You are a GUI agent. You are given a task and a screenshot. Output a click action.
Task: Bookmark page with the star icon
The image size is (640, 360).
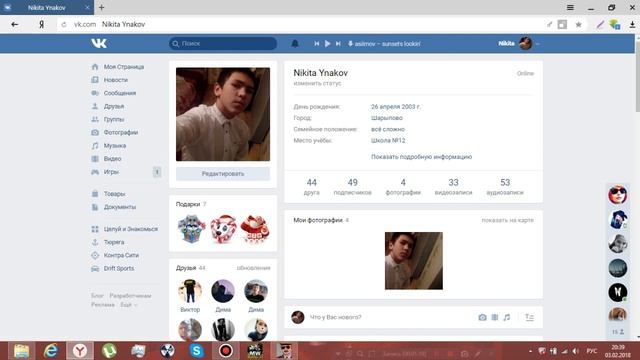click(578, 24)
